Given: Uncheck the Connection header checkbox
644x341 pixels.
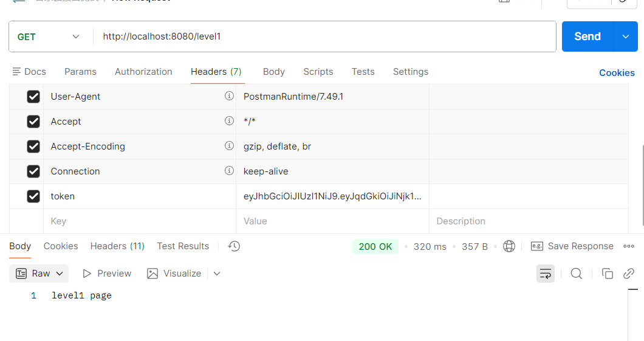Looking at the screenshot, I should pyautogui.click(x=33, y=171).
